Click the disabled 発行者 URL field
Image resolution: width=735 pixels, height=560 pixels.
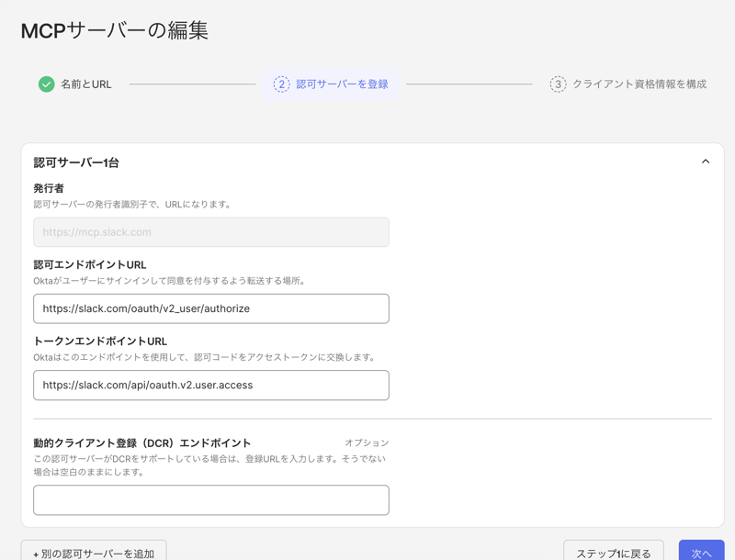[x=211, y=231]
